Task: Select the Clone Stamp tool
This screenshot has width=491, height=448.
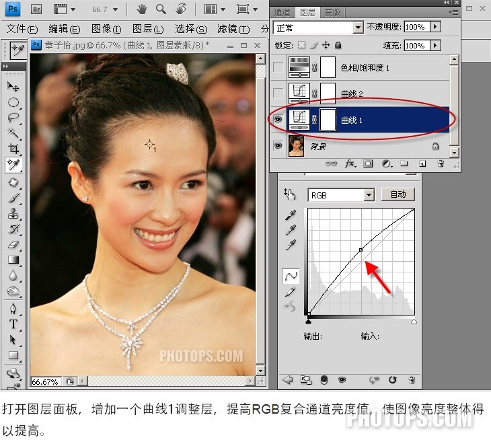Action: pos(13,214)
